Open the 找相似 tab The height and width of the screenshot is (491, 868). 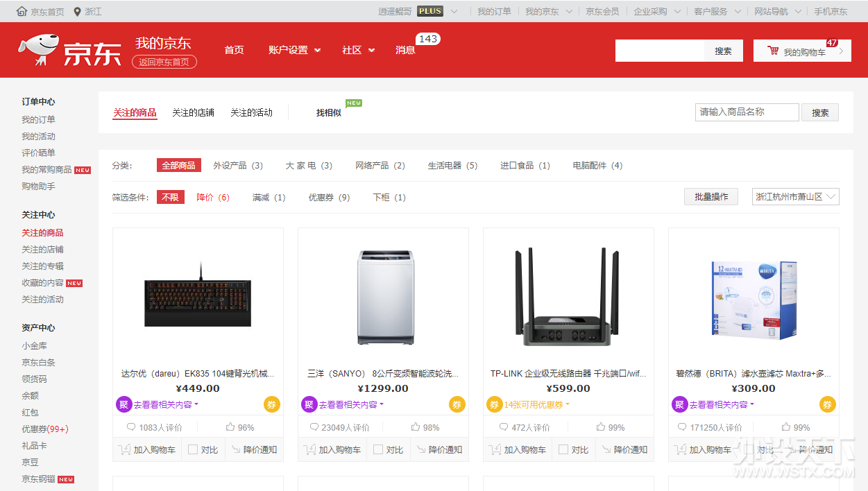328,112
